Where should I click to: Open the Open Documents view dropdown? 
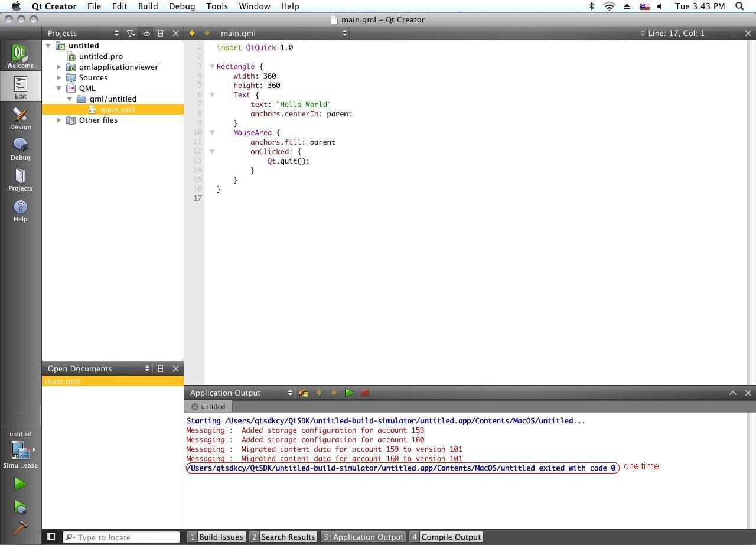99,368
